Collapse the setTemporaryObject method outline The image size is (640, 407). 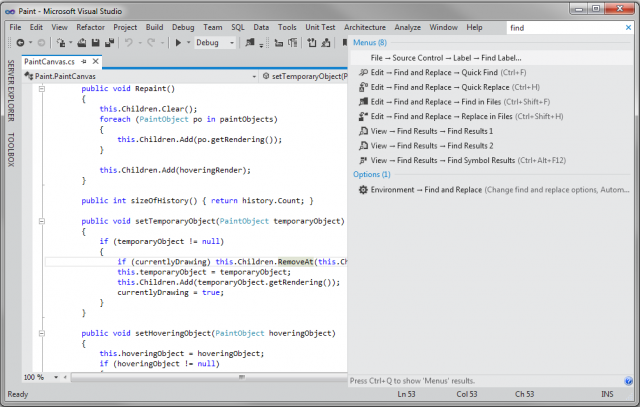click(42, 221)
